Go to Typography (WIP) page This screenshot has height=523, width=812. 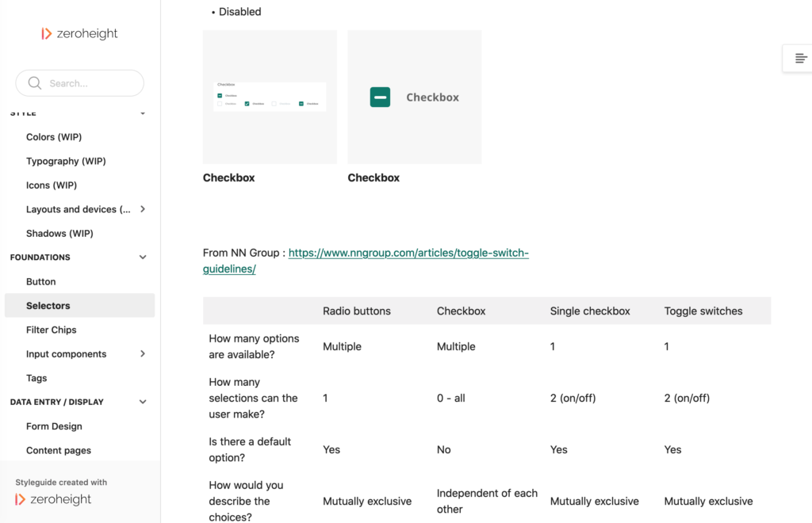coord(66,161)
